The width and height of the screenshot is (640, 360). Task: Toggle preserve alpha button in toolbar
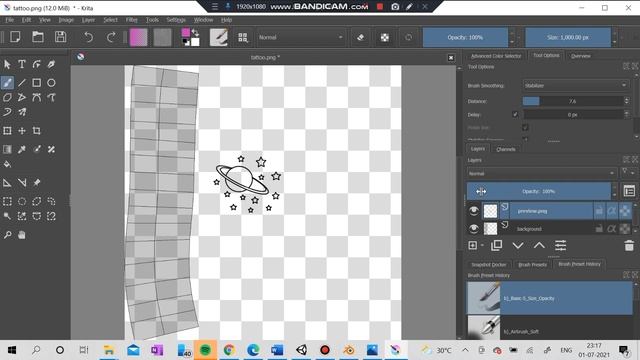(384, 37)
